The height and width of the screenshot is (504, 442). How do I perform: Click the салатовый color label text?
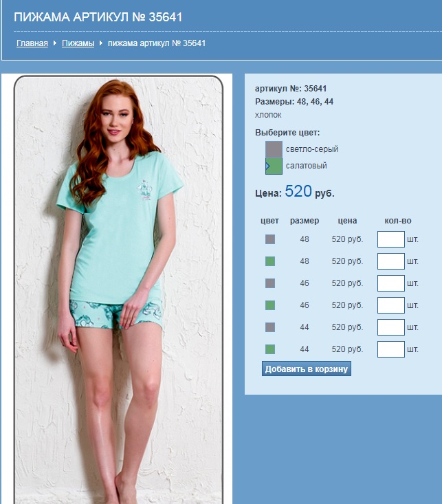point(307,166)
